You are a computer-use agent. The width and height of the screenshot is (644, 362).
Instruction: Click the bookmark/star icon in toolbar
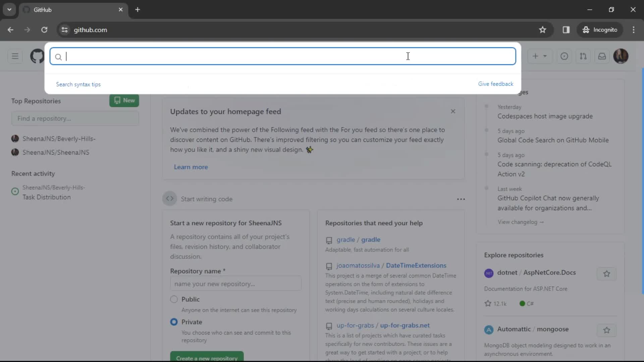(542, 29)
